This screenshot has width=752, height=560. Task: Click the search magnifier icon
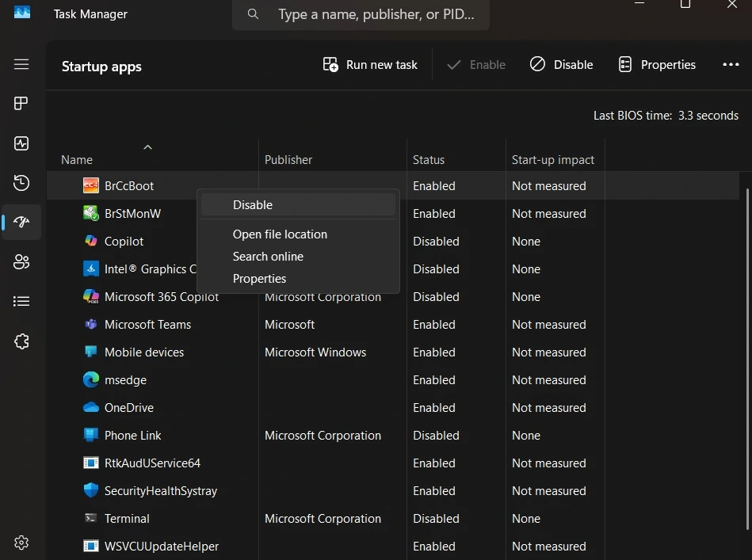(x=254, y=14)
